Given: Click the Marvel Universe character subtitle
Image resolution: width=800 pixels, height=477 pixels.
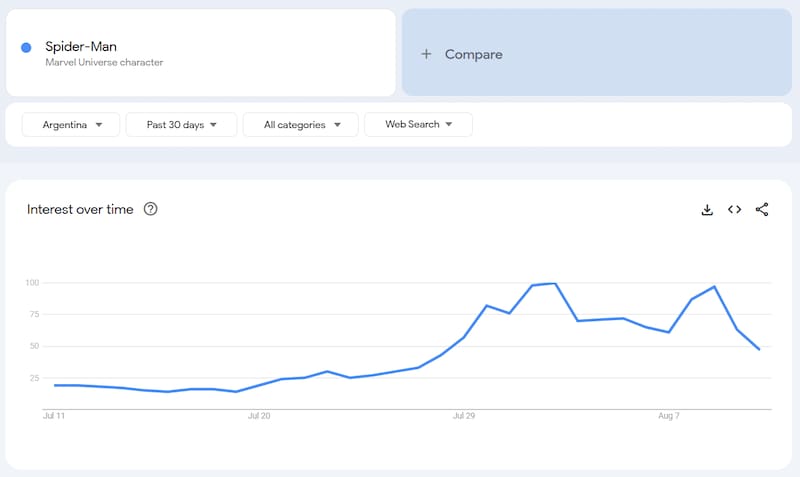Looking at the screenshot, I should point(104,62).
